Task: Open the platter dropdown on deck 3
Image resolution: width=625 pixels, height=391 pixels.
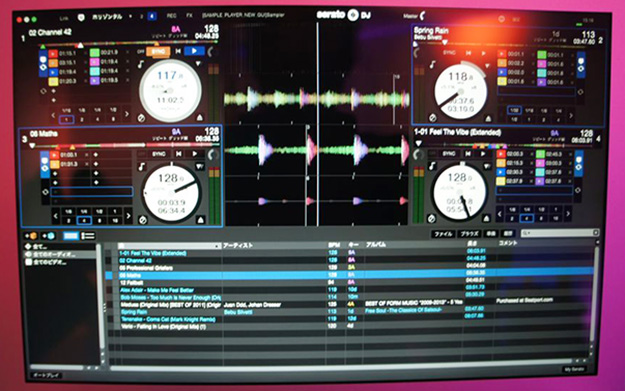Action: (x=199, y=167)
